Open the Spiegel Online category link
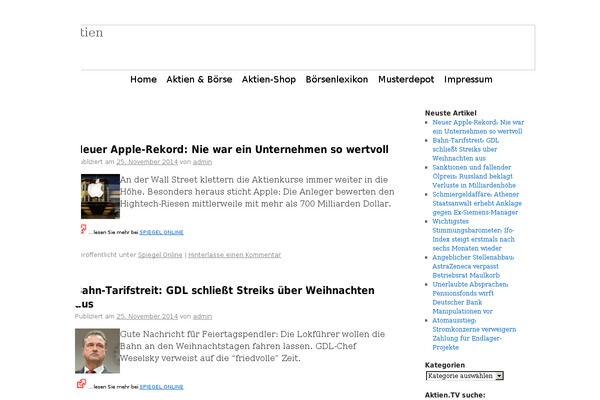The width and height of the screenshot is (600, 400). click(x=160, y=255)
